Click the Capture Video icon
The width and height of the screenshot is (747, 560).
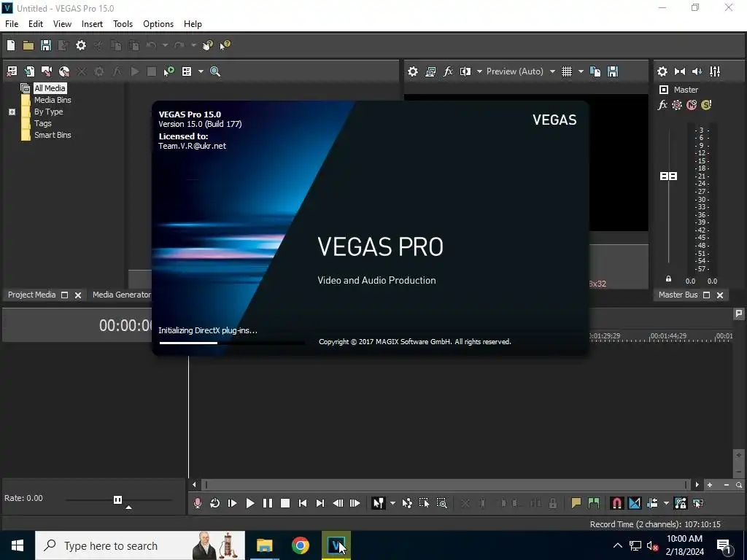(x=47, y=71)
